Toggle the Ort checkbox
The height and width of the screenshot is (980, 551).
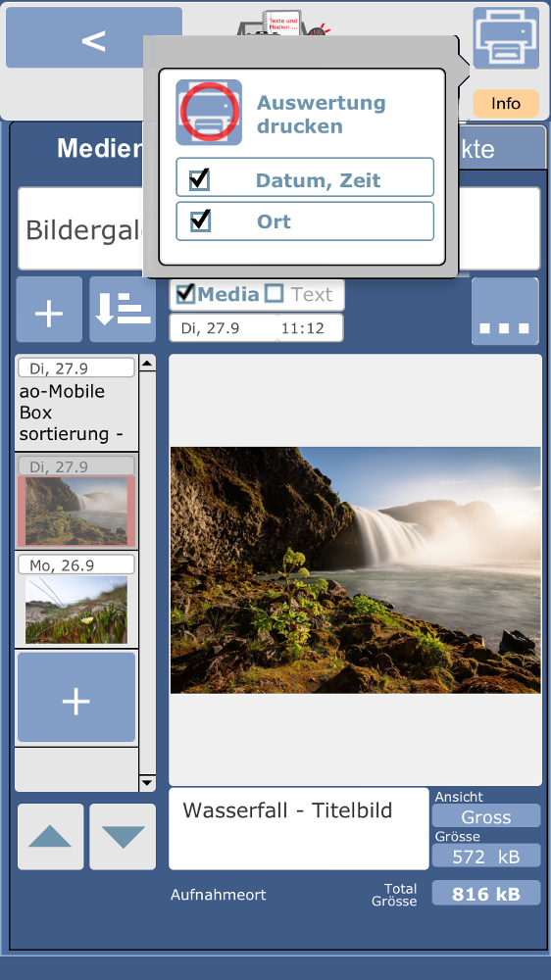(x=200, y=221)
